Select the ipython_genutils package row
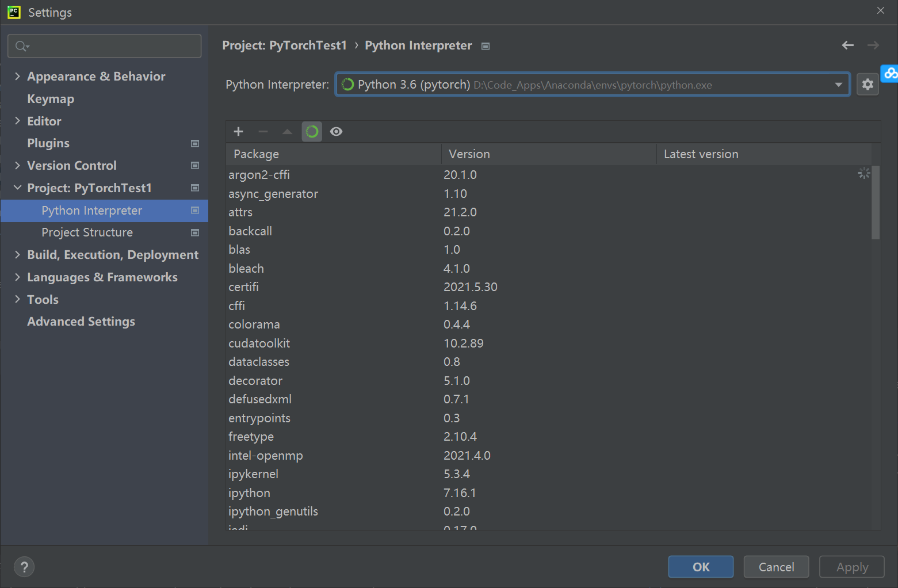 (549, 511)
